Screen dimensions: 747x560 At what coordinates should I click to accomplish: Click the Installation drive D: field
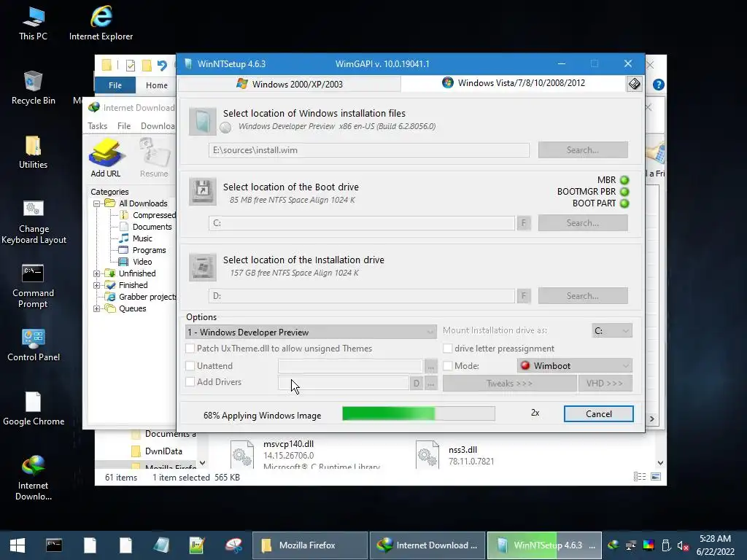362,296
